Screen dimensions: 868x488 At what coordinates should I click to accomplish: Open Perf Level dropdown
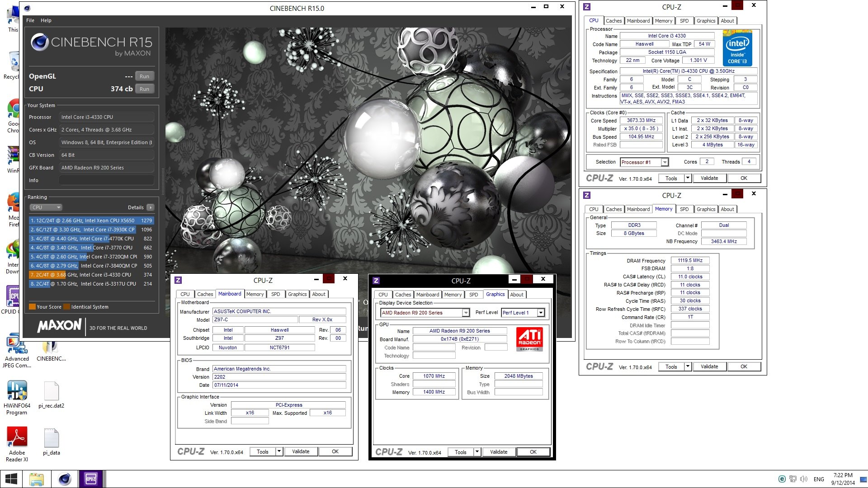523,313
